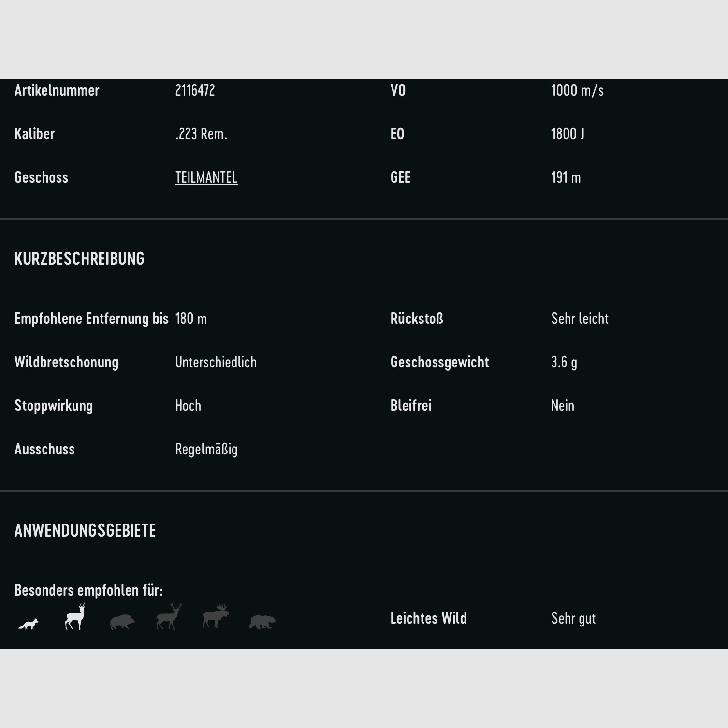Click the 1800 J energy value
Screen dimensions: 728x728
pyautogui.click(x=568, y=134)
